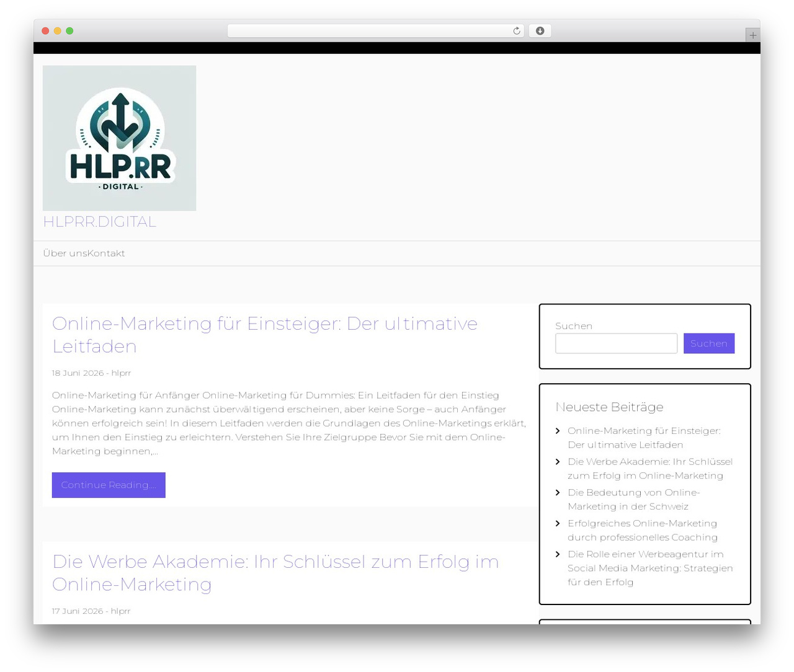Screen dimensions: 794x672
Task: Focus the Suchen search input field
Action: pyautogui.click(x=616, y=343)
